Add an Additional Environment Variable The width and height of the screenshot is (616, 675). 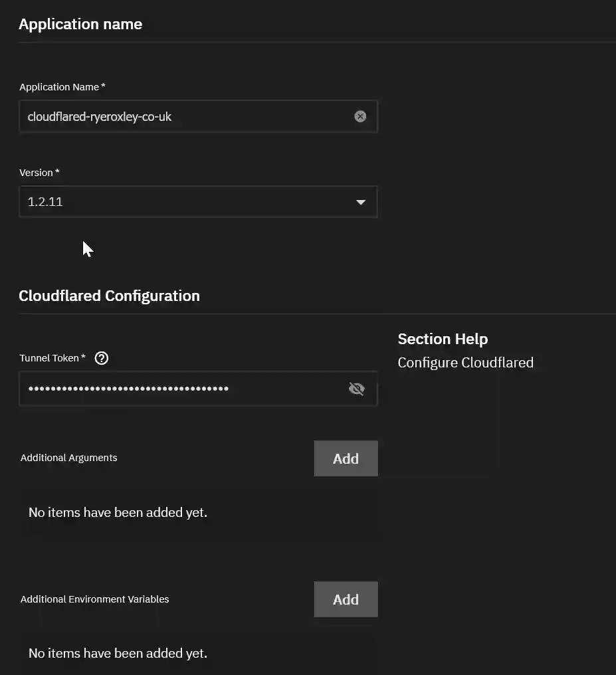(x=346, y=599)
